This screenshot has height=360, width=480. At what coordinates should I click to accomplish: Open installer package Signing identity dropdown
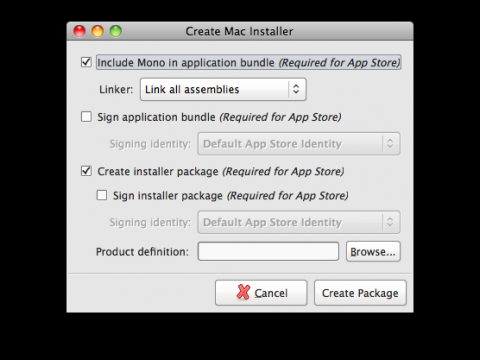pyautogui.click(x=299, y=222)
